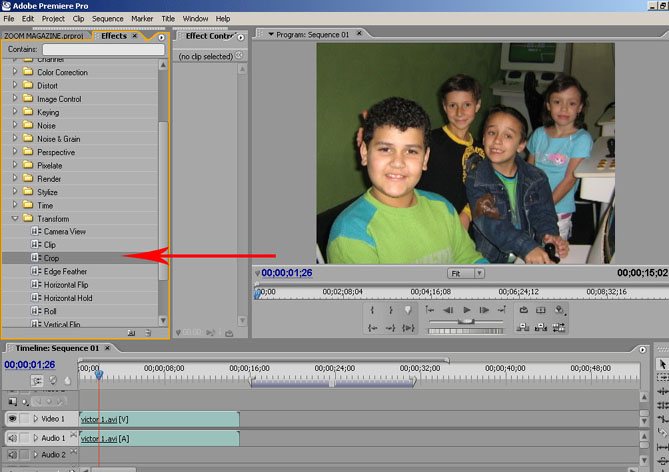
Task: Click the shuttle slider in Program monitor
Action: [x=466, y=322]
